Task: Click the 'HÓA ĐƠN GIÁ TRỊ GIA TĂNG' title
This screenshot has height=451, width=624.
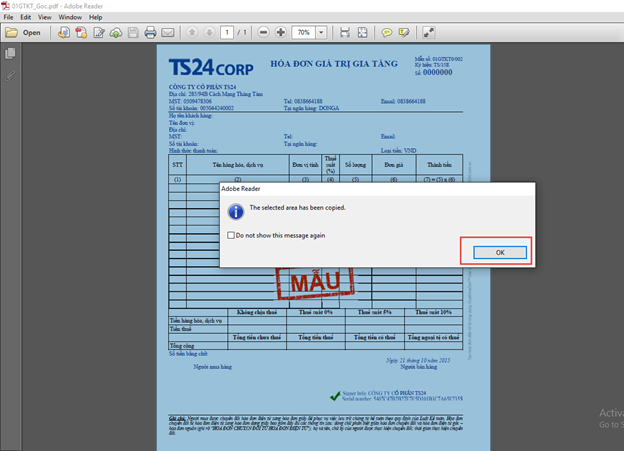Action: click(x=334, y=64)
